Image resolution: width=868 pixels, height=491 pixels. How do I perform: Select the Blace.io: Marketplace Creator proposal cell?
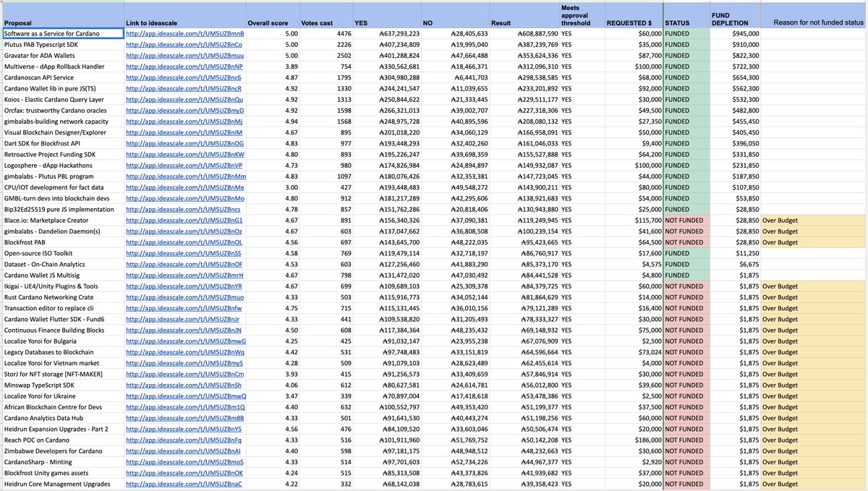point(61,221)
